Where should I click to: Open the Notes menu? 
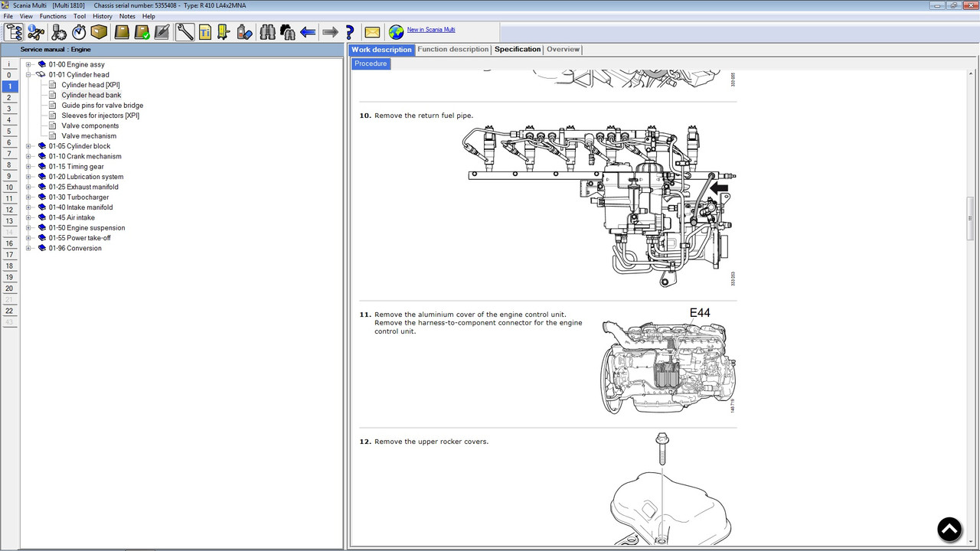pyautogui.click(x=127, y=16)
